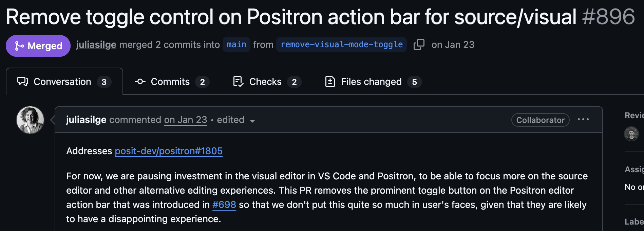Open the Conversation tab
This screenshot has width=644, height=231.
62,82
